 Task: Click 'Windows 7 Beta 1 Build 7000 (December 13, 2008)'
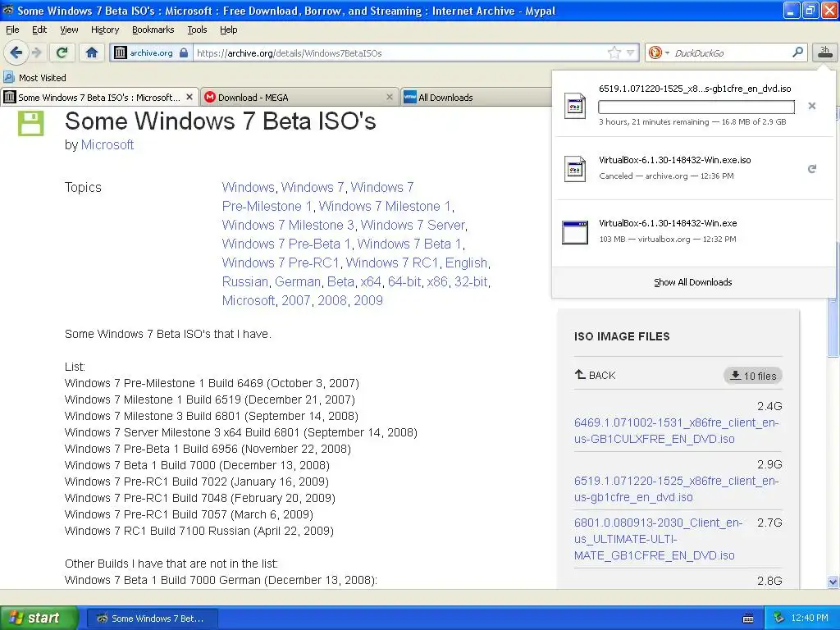click(197, 465)
